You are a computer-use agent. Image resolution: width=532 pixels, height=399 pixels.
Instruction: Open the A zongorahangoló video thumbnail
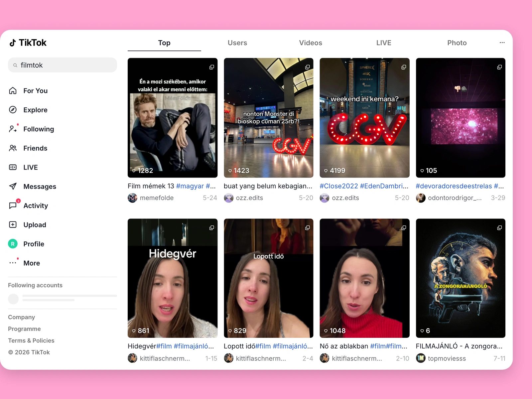461,278
